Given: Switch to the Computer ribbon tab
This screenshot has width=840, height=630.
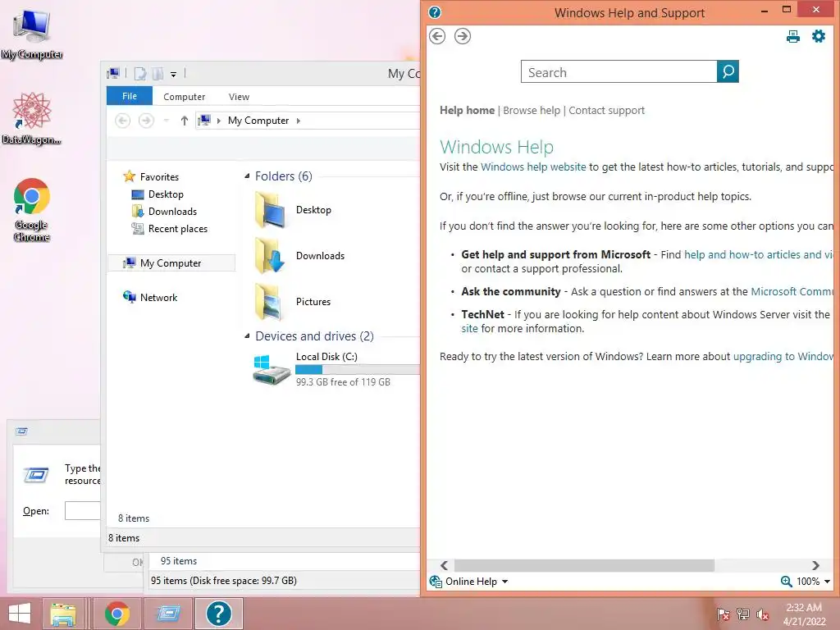Looking at the screenshot, I should pyautogui.click(x=185, y=97).
